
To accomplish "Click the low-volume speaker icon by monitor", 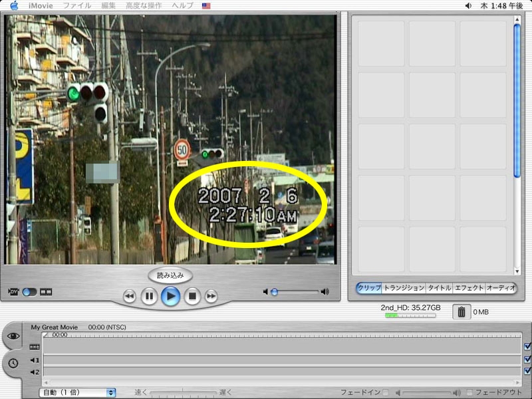I will pyautogui.click(x=265, y=291).
